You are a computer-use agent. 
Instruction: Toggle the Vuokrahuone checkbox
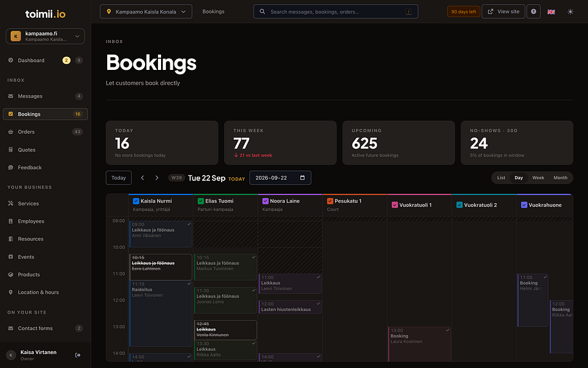click(524, 205)
